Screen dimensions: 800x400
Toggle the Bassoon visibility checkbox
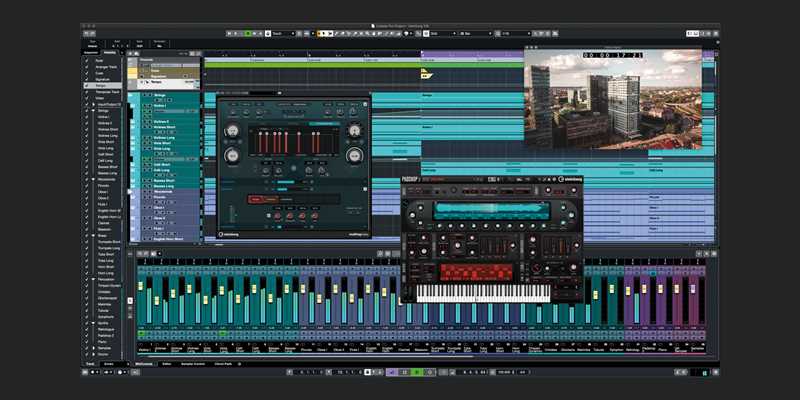coord(86,229)
